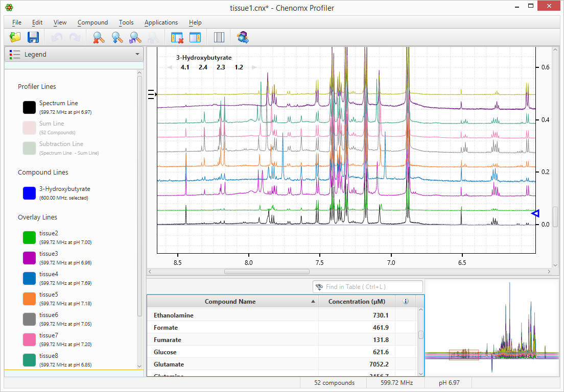
Task: Click the legend panel vertical scrollbar thumb
Action: click(x=139, y=197)
